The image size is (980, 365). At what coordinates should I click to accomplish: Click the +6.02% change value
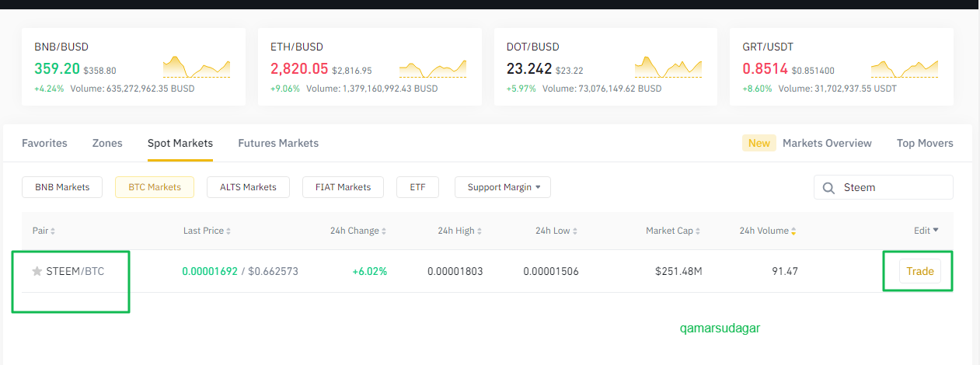(369, 272)
